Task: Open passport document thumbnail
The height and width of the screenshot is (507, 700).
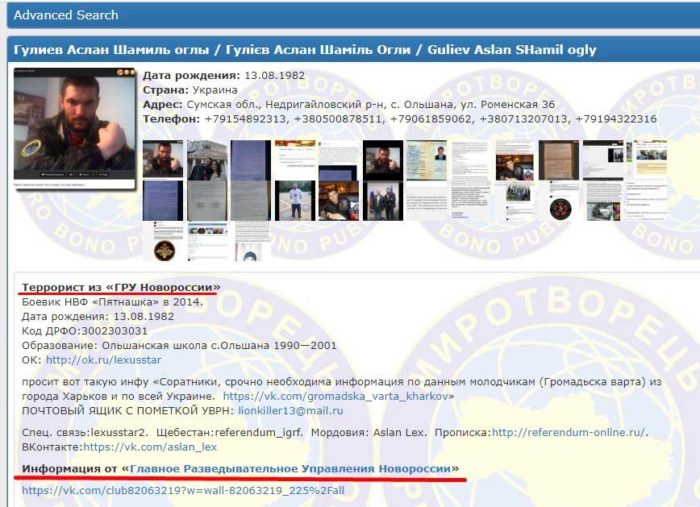Action: pyautogui.click(x=426, y=160)
